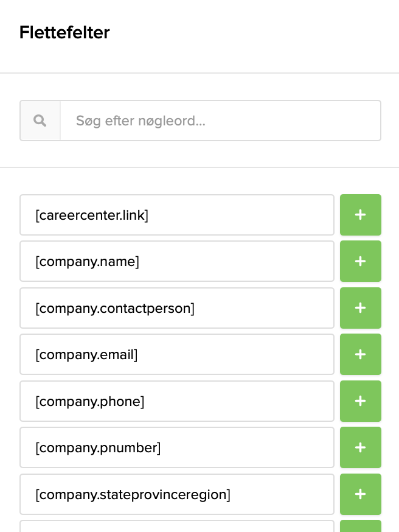
Task: Select the company.phone merge field
Action: pos(176,401)
